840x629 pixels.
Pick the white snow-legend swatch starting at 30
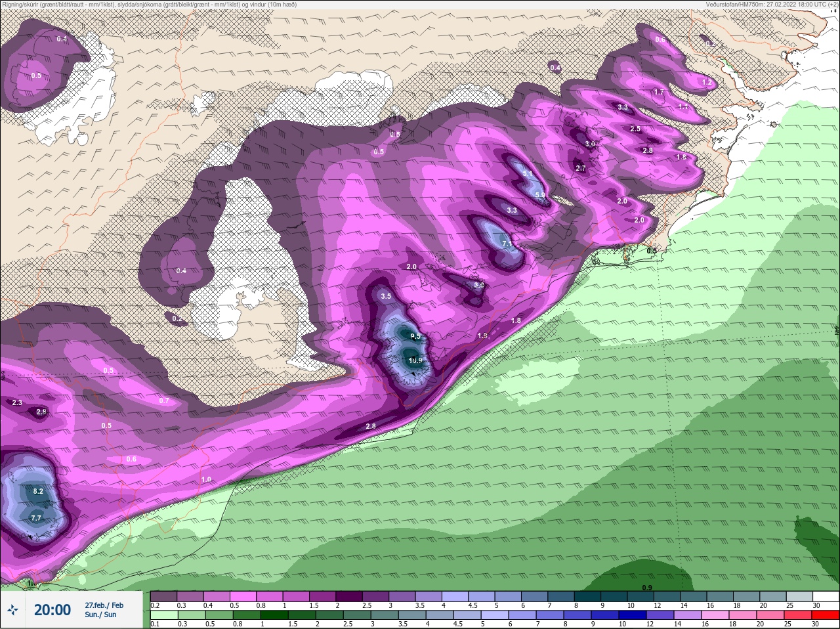coord(826,596)
